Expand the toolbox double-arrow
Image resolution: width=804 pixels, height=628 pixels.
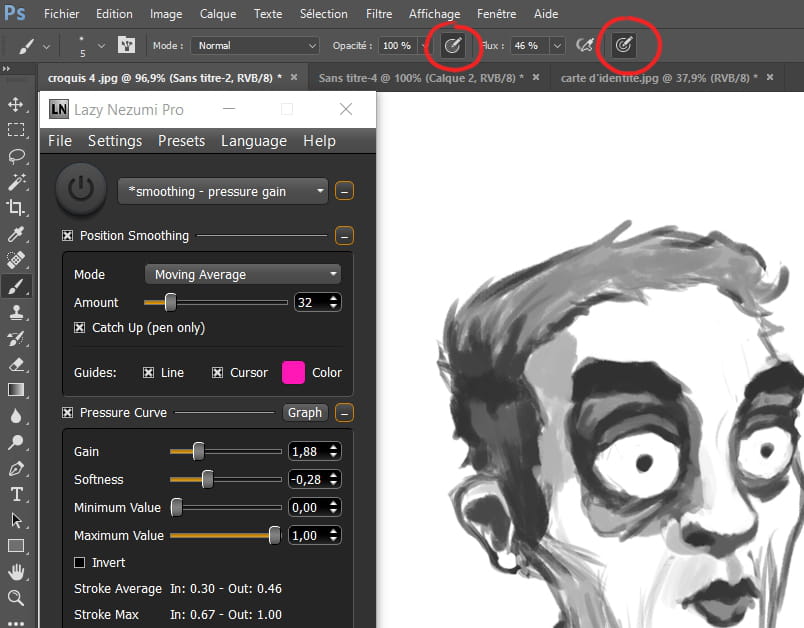coord(6,68)
